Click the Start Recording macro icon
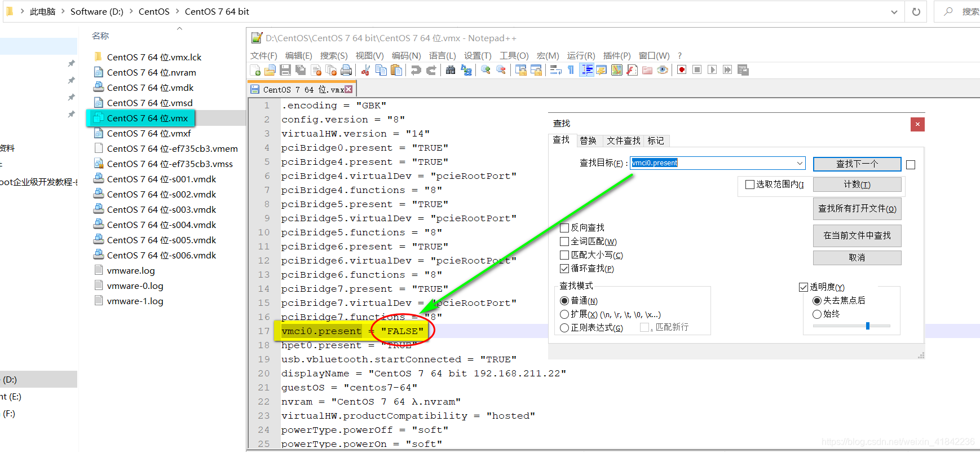 (682, 70)
